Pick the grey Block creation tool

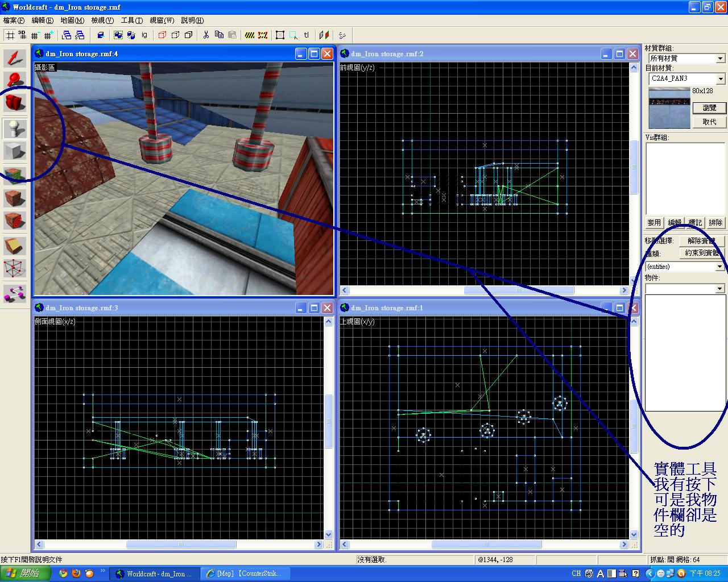pos(15,151)
